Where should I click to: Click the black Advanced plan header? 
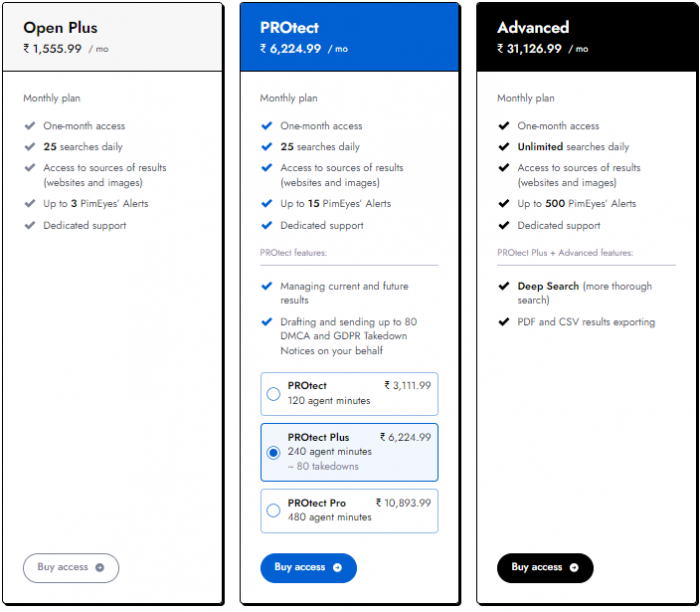coord(586,37)
